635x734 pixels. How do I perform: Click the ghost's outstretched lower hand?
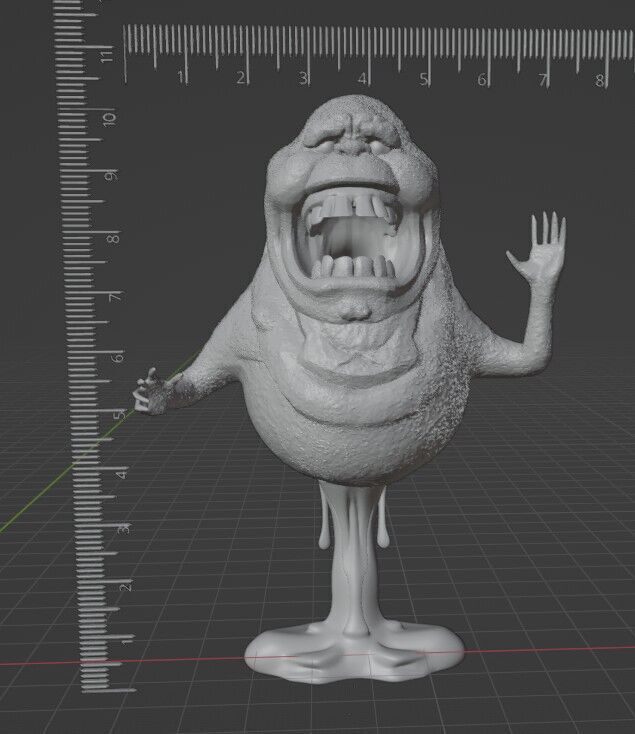pyautogui.click(x=151, y=391)
